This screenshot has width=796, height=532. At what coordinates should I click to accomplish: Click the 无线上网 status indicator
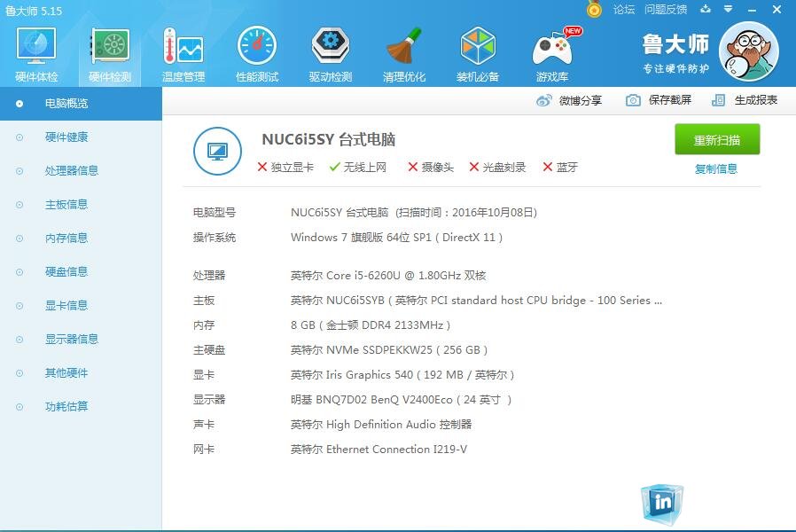click(x=357, y=167)
